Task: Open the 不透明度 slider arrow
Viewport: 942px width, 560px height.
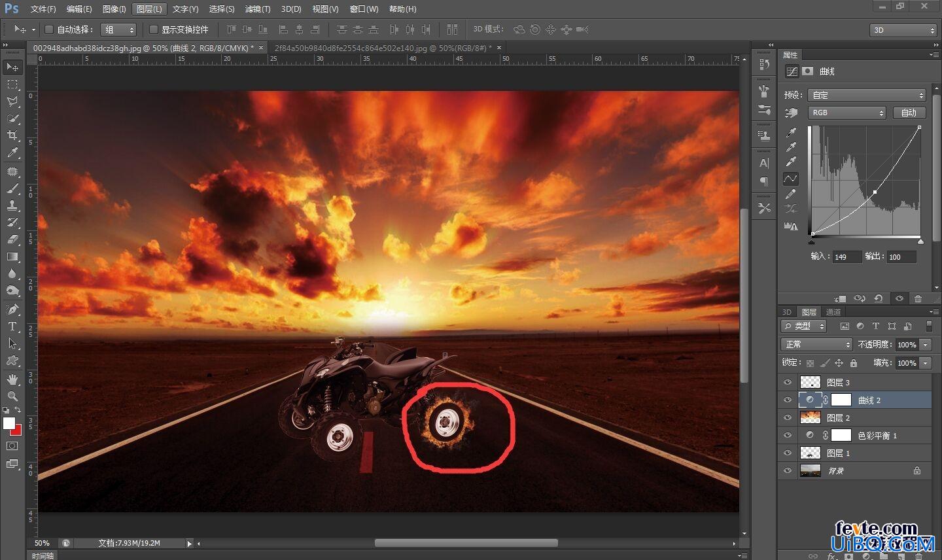Action: (x=925, y=344)
